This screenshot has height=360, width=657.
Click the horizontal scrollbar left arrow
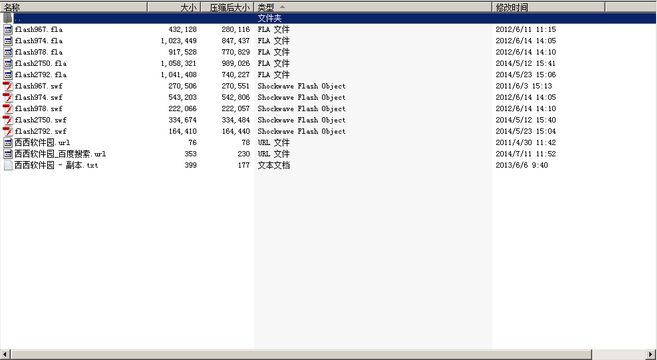tap(5, 354)
